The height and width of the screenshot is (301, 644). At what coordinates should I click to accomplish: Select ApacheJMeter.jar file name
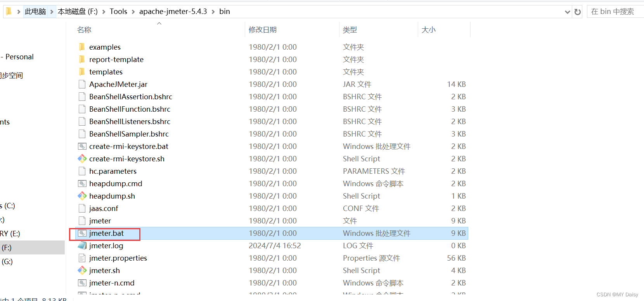[118, 84]
